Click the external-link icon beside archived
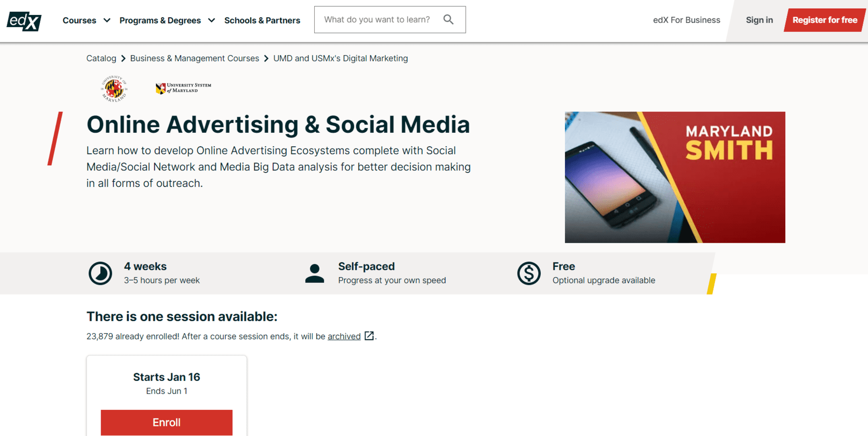 [x=369, y=336]
